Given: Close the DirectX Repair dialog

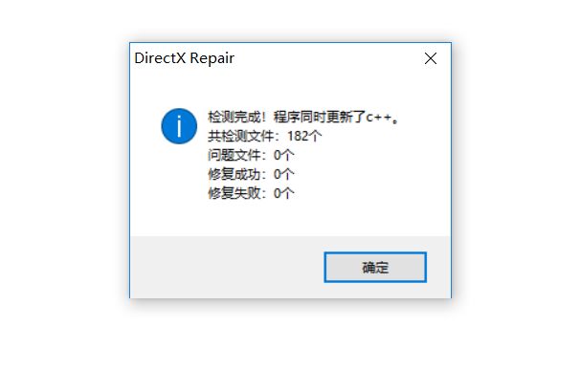Looking at the screenshot, I should [431, 58].
